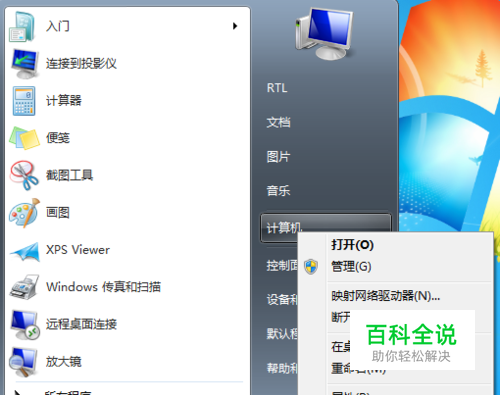Open the 图片 pictures link
Viewport: 500px width, 395px height.
278,157
